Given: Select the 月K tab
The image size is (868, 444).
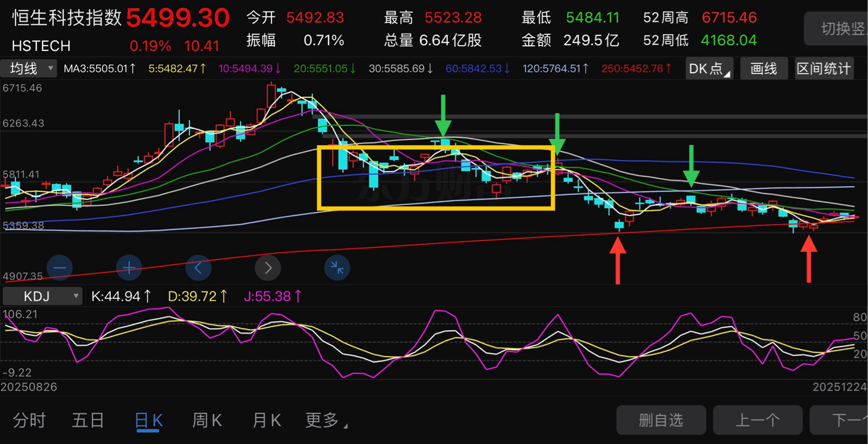Looking at the screenshot, I should (x=266, y=420).
